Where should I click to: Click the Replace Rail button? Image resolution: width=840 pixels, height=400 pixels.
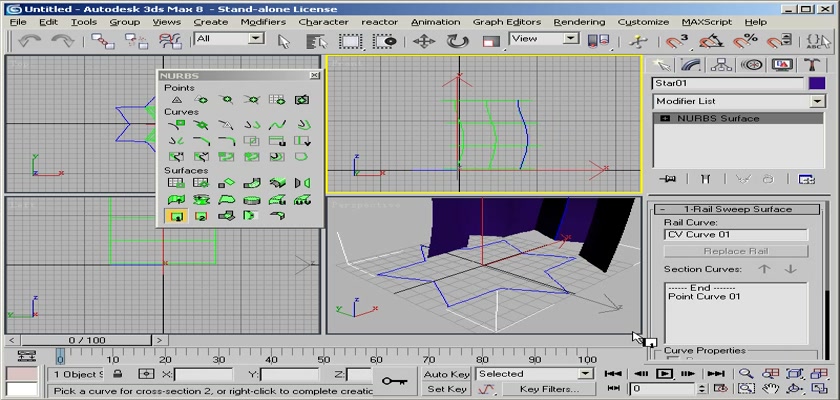click(x=736, y=251)
